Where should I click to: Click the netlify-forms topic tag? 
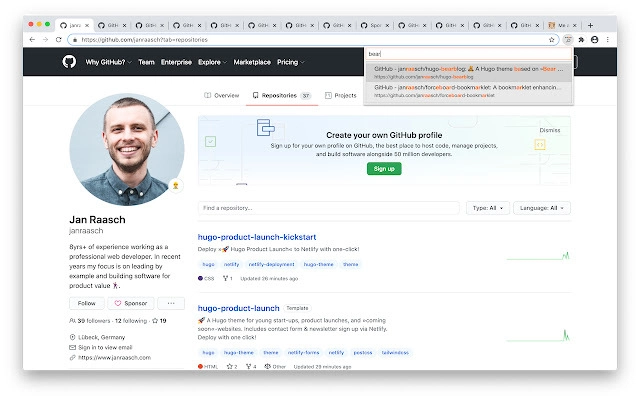click(x=303, y=353)
